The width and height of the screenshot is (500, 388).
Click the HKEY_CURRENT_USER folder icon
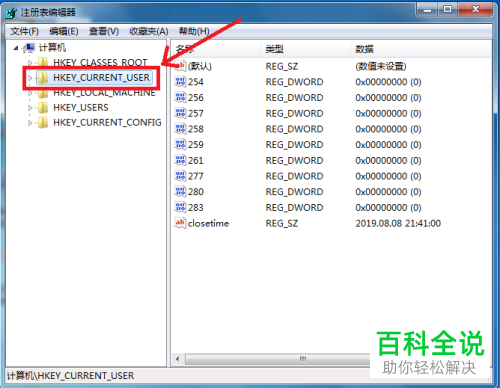[x=43, y=78]
